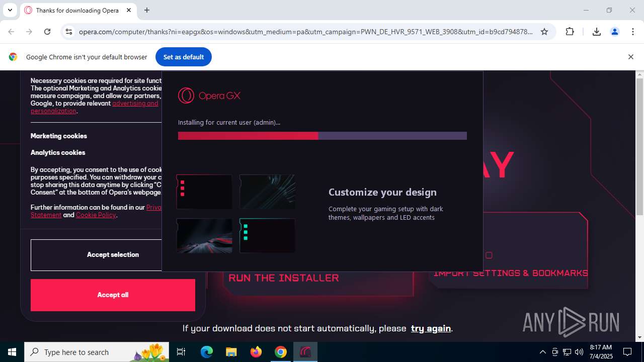Open the volume control in the tray

(x=579, y=352)
